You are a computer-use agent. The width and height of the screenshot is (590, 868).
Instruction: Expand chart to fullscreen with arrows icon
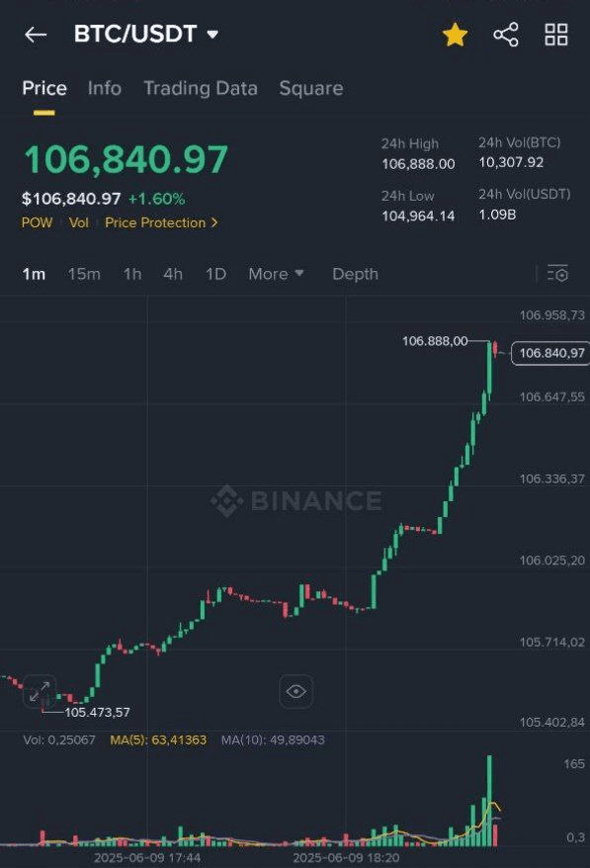[x=40, y=691]
